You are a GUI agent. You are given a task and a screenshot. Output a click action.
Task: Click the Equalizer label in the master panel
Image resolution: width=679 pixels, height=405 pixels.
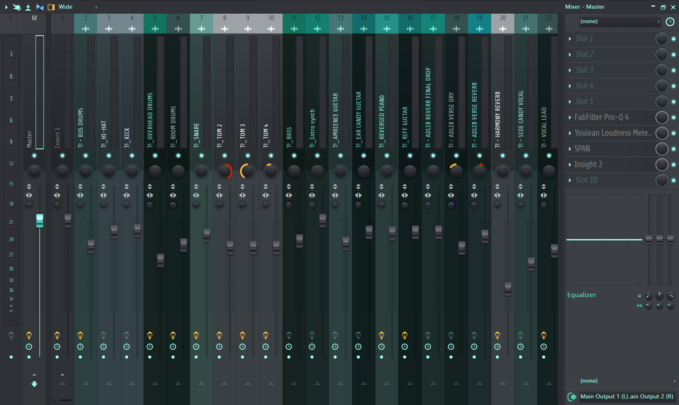coord(582,295)
